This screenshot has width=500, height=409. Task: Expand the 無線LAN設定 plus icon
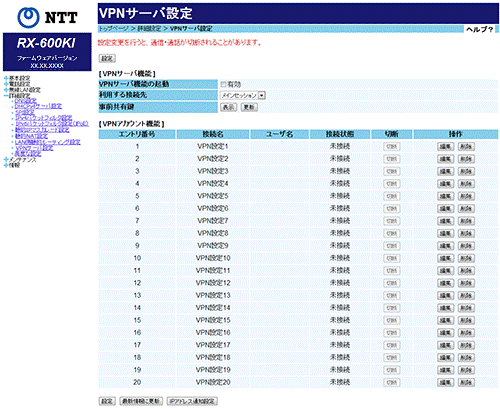[6, 90]
